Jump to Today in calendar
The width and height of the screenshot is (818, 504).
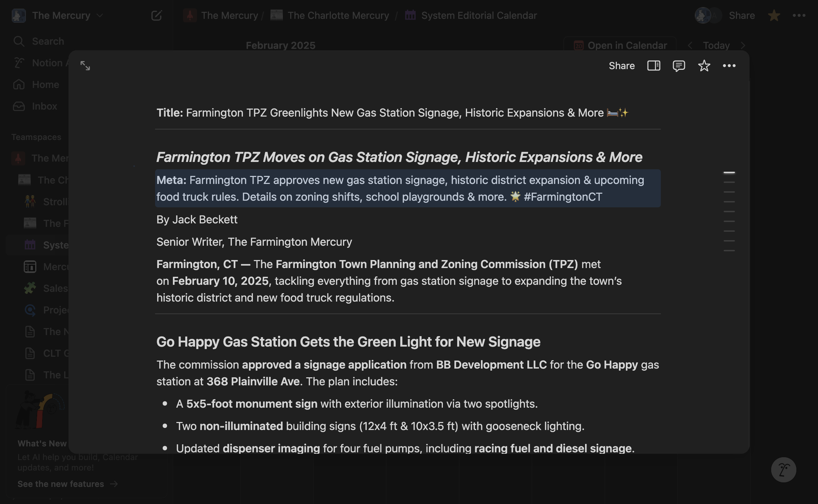tap(716, 45)
